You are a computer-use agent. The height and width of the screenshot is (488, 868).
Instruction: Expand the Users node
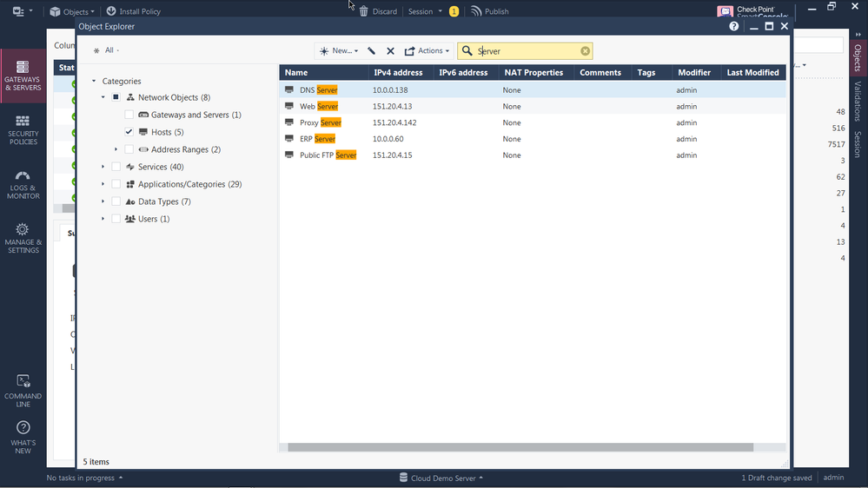coord(103,219)
